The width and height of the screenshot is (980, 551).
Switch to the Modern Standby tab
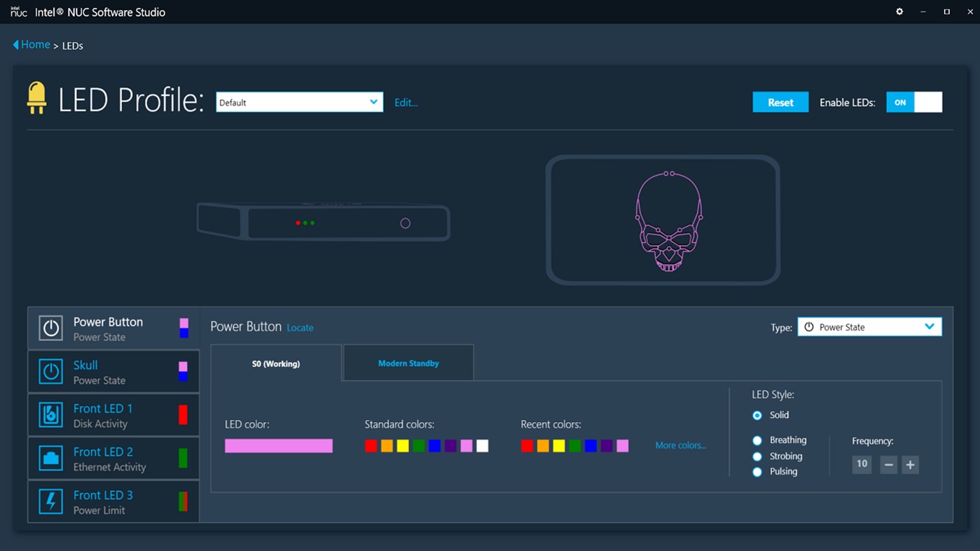408,363
